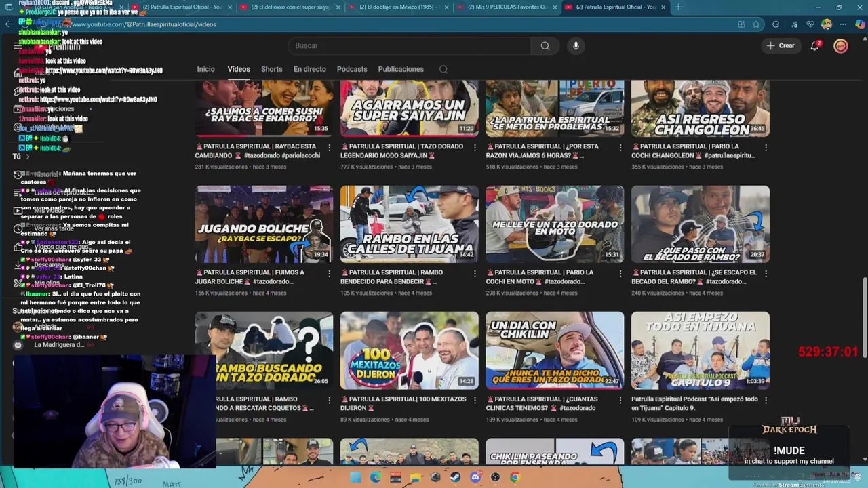Add page to favorites star icon
This screenshot has height=488, width=868.
756,24
